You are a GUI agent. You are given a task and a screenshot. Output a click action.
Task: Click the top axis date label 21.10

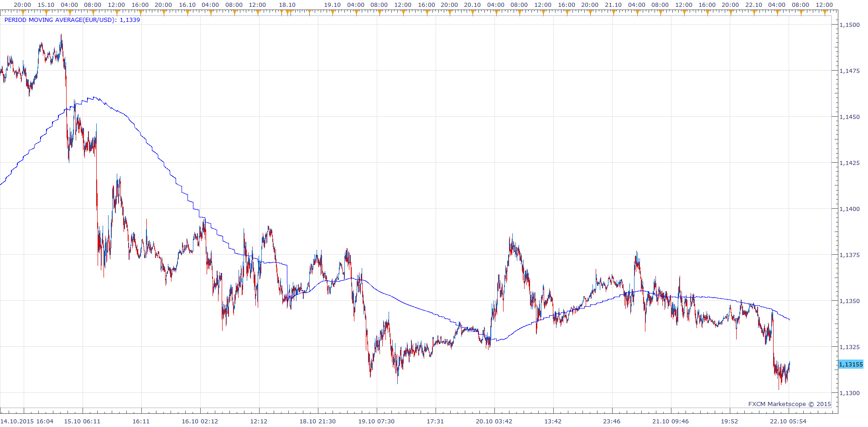pos(613,5)
